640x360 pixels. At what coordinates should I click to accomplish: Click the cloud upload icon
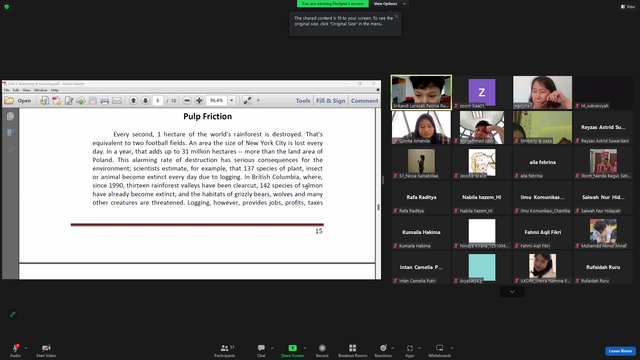81,100
